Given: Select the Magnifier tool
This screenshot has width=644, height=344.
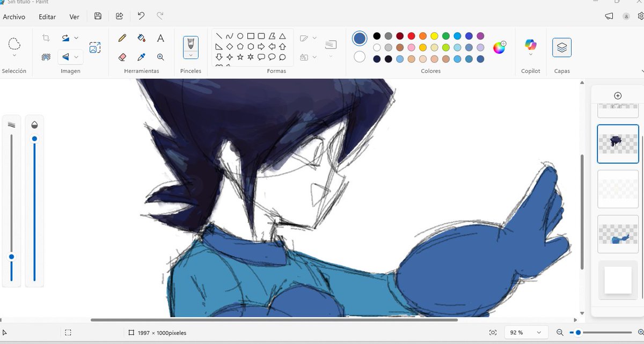Looking at the screenshot, I should pos(160,56).
